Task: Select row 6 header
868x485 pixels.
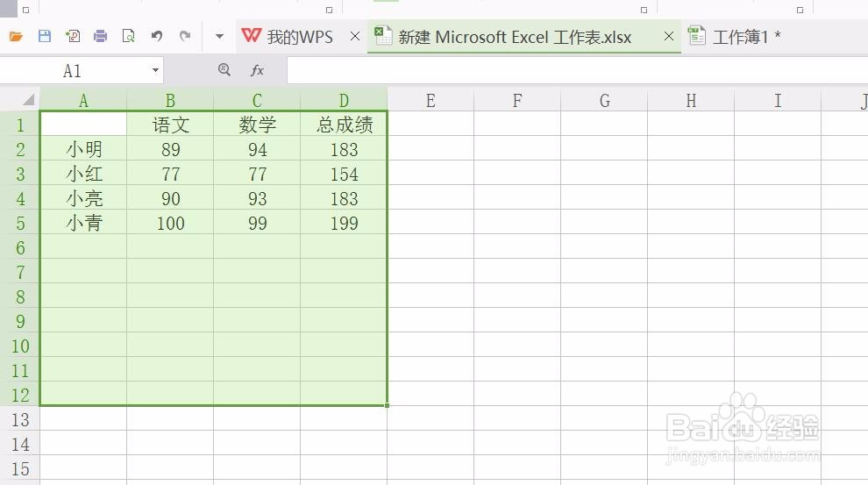Action: (x=20, y=247)
